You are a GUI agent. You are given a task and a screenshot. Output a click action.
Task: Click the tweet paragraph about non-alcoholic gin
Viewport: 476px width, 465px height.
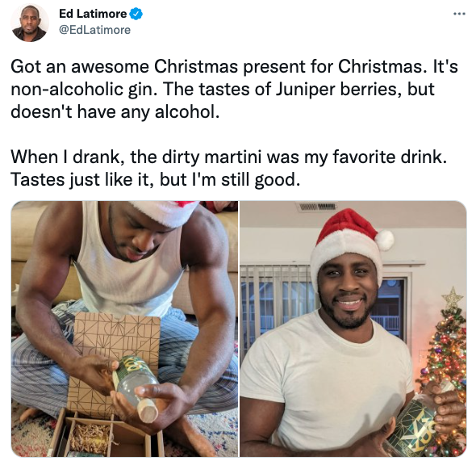pyautogui.click(x=234, y=89)
